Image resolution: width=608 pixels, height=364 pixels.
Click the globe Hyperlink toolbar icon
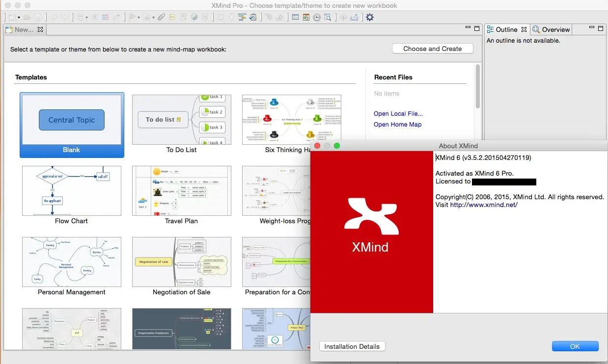tap(194, 17)
